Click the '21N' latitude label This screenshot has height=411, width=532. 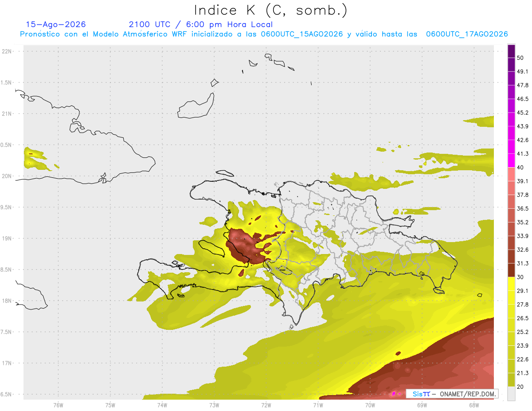click(7, 114)
